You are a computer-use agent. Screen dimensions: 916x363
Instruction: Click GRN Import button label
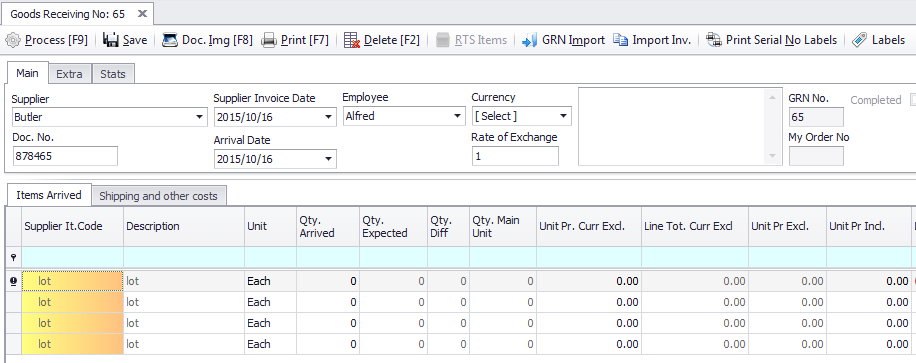[574, 40]
